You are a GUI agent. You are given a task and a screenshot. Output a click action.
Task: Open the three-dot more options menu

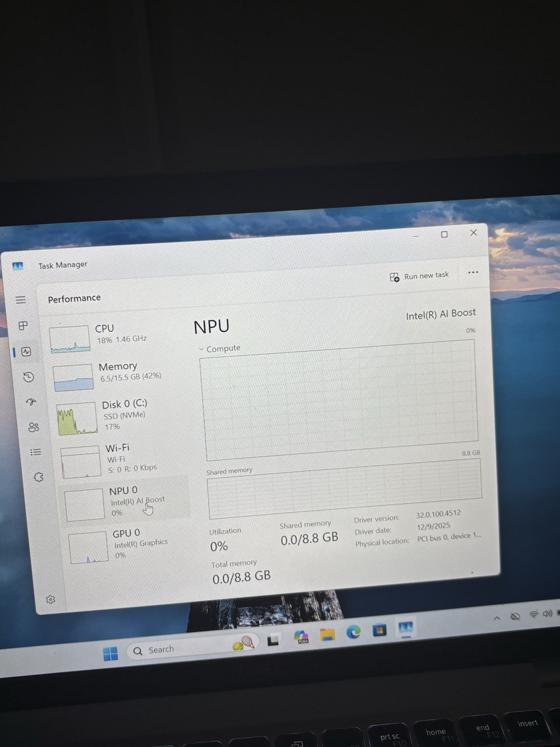(473, 272)
